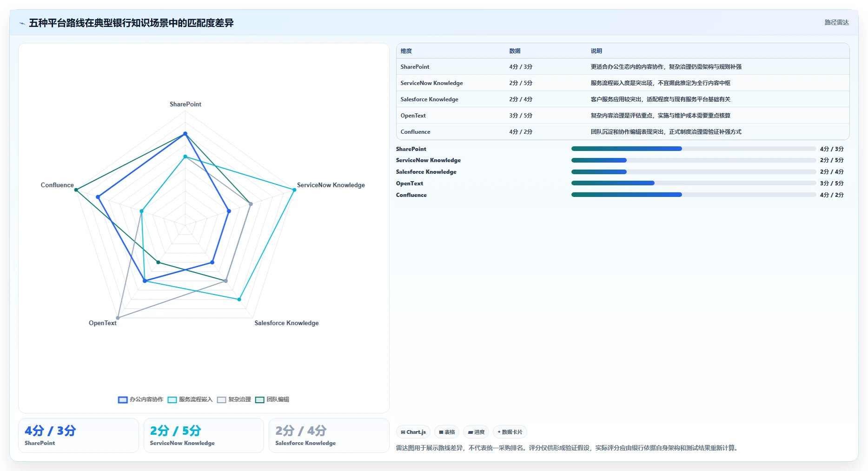868x471 pixels.
Task: Click the footnote starting 雷达图用于展示路线差异
Action: (x=568, y=448)
